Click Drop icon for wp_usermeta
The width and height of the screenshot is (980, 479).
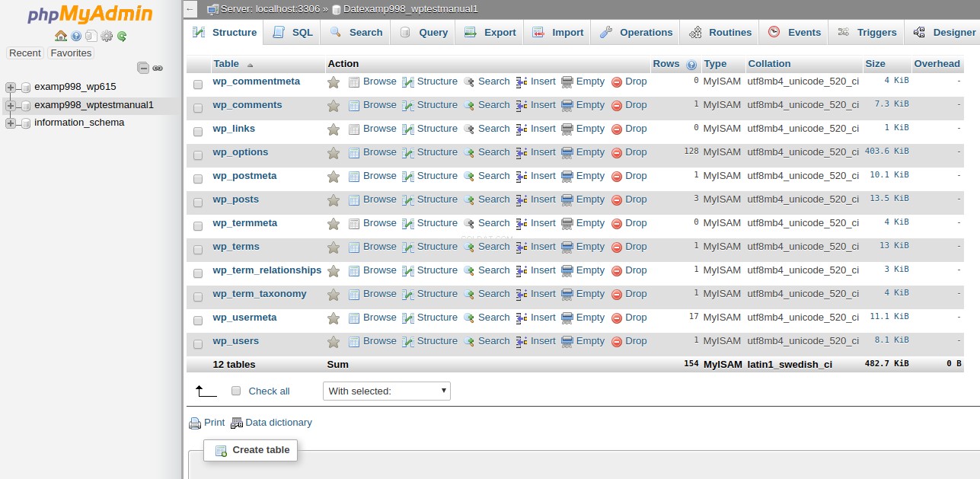(x=617, y=318)
